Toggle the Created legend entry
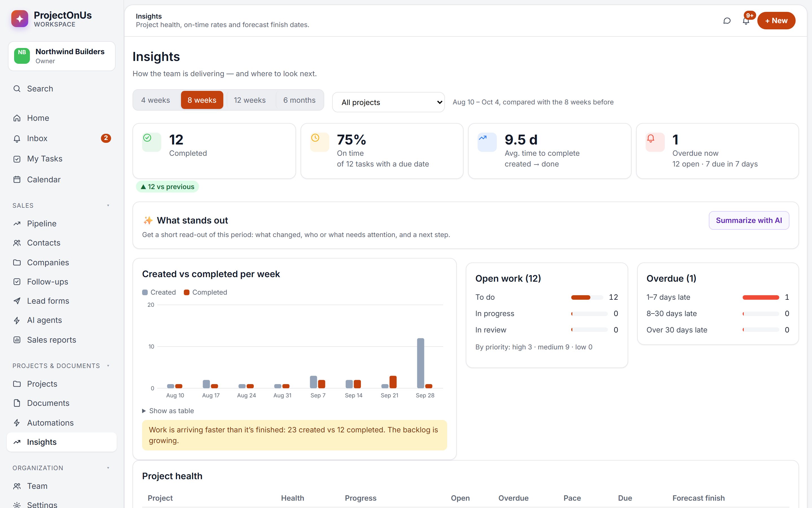The image size is (812, 508). pyautogui.click(x=159, y=292)
